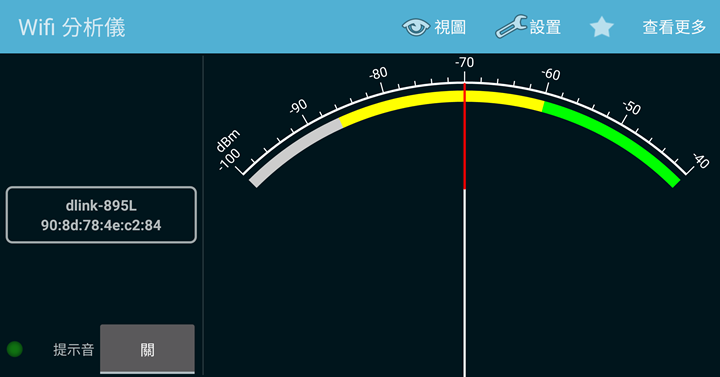Screen dimensions: 720x377
Task: Click the 提示音 label text
Action: [73, 349]
